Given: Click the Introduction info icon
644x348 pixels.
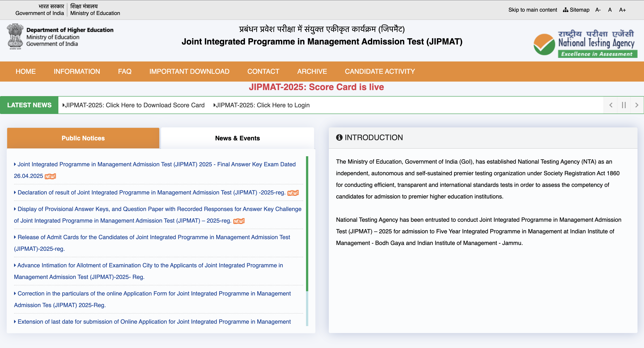Looking at the screenshot, I should pyautogui.click(x=339, y=137).
